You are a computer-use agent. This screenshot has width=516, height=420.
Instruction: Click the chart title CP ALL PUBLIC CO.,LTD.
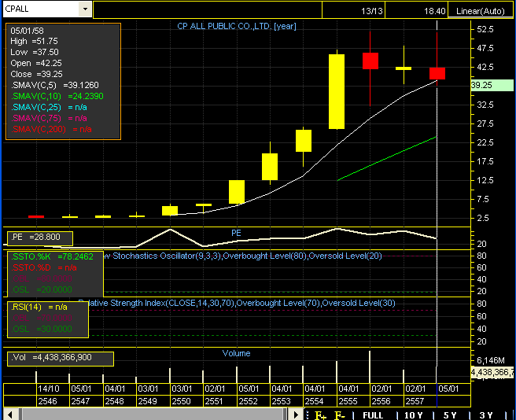[x=237, y=26]
